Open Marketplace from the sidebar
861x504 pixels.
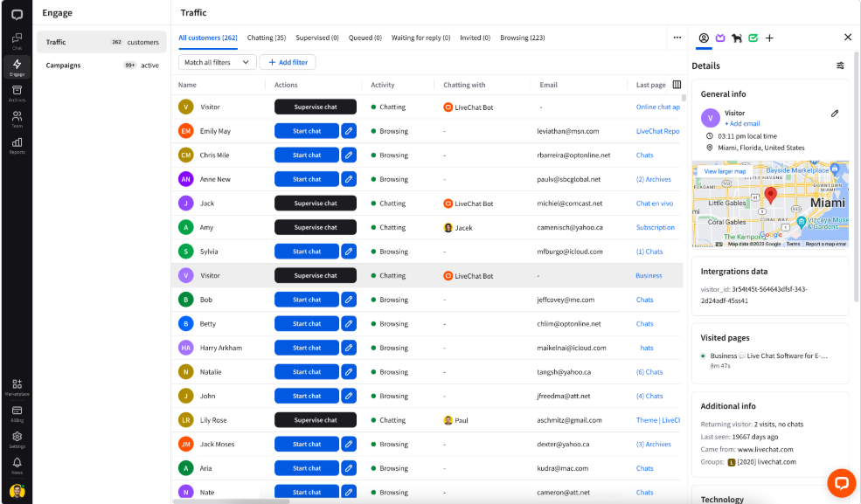pos(17,387)
